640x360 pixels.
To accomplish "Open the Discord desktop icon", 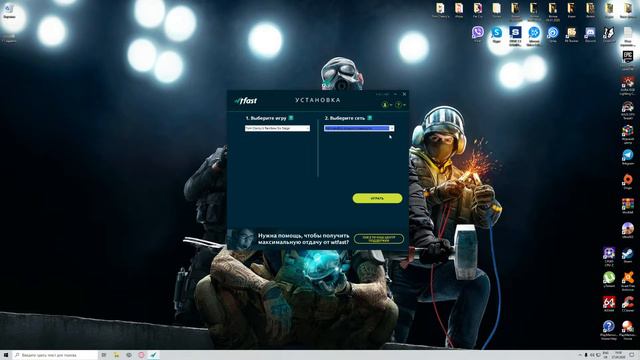I will pyautogui.click(x=590, y=33).
